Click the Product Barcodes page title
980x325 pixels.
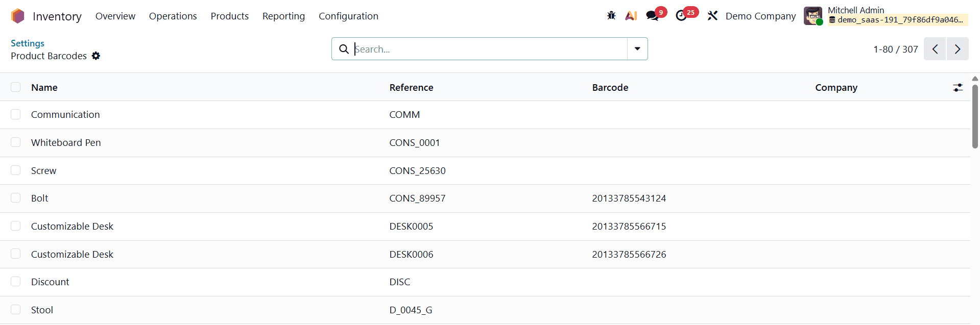pos(49,56)
